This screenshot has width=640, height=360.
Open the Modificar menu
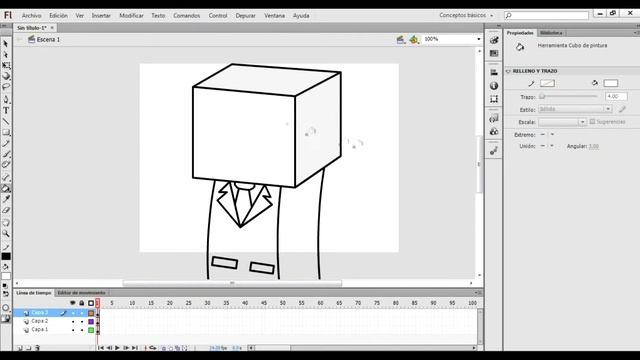click(131, 16)
